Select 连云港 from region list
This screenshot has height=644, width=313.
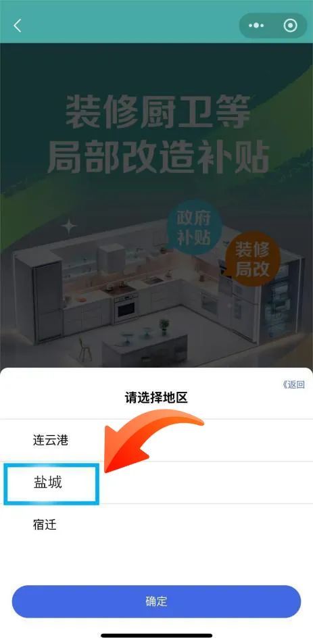point(157,441)
